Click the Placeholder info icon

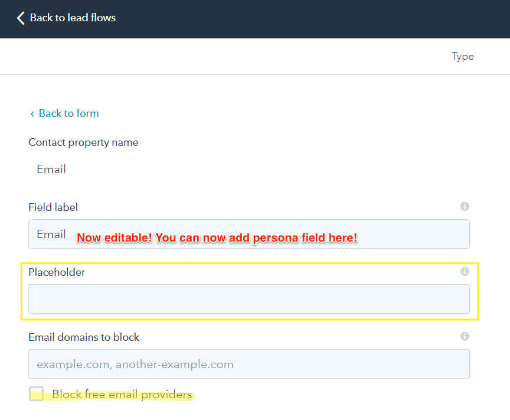click(465, 272)
